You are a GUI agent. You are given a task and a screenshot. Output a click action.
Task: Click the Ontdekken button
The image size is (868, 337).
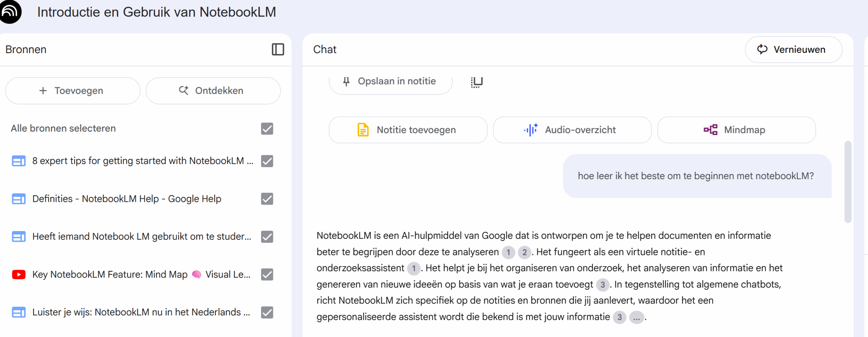(x=213, y=91)
